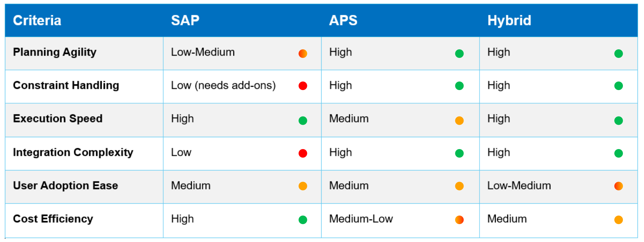The height and width of the screenshot is (242, 644).
Task: Click green dot for Hybrid Planning Agility
Action: click(x=619, y=54)
